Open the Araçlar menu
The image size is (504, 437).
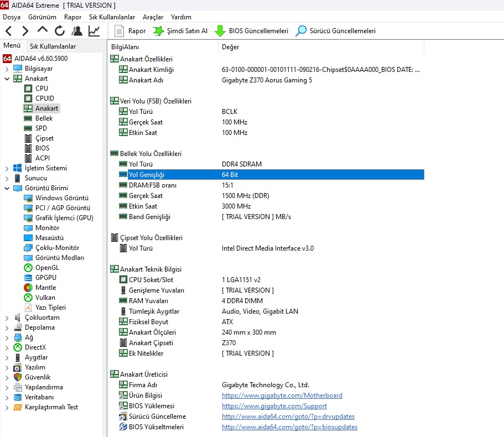click(153, 17)
